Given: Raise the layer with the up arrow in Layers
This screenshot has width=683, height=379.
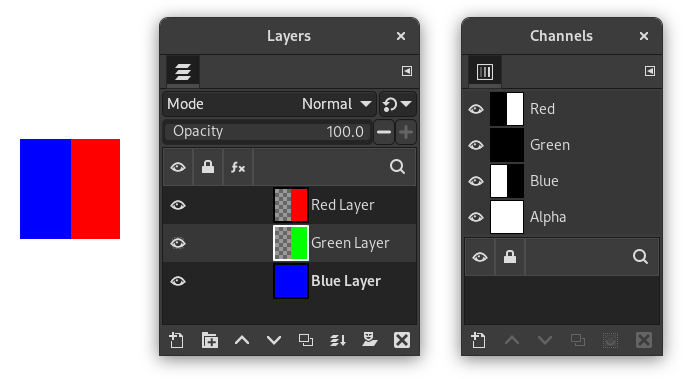Looking at the screenshot, I should pyautogui.click(x=242, y=340).
